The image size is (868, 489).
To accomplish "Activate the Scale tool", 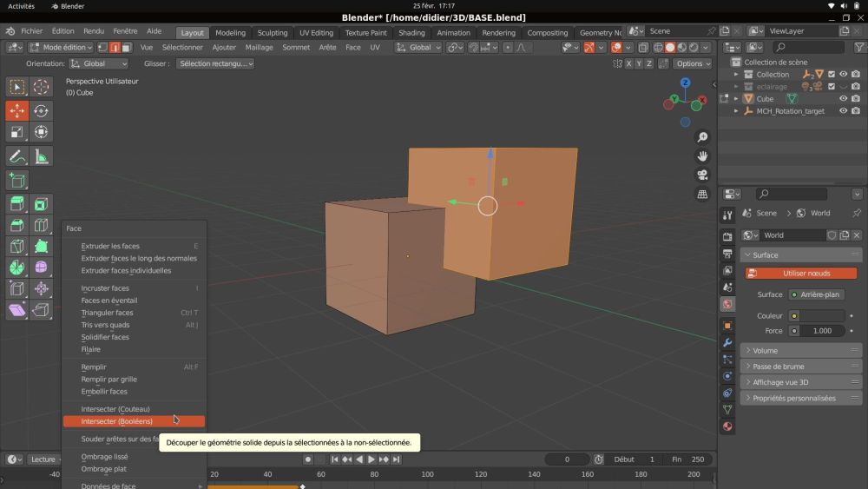I will click(16, 132).
